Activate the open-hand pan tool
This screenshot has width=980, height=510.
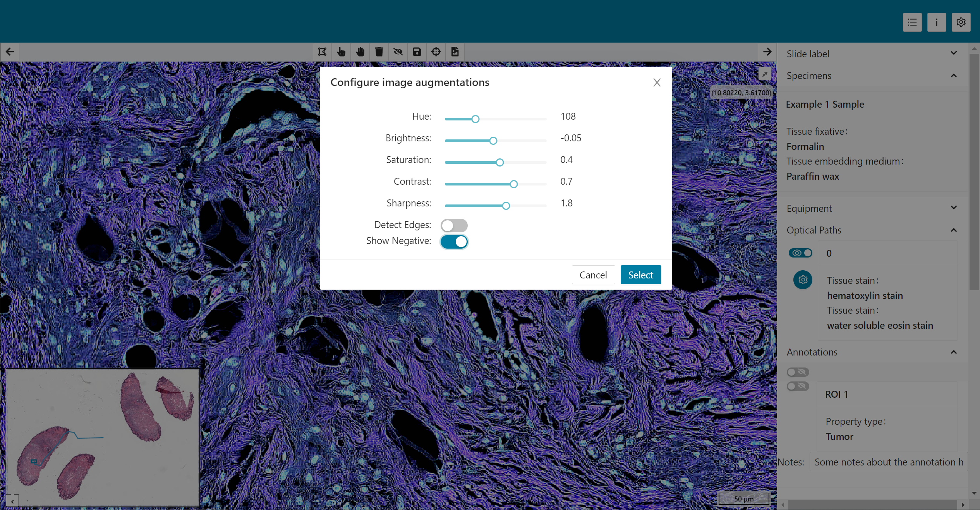click(360, 52)
